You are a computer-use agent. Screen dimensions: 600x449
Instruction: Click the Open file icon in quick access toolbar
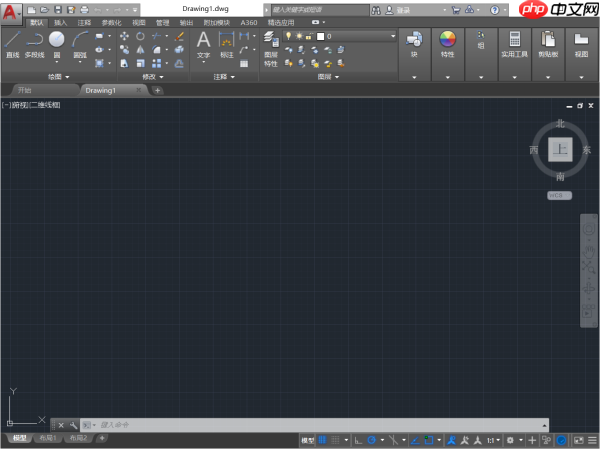coord(45,10)
